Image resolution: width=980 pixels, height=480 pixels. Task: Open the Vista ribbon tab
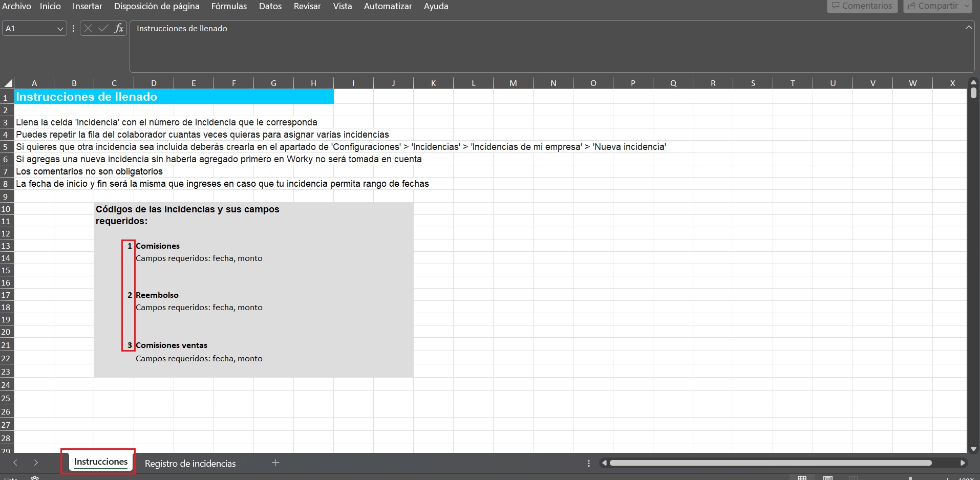343,6
